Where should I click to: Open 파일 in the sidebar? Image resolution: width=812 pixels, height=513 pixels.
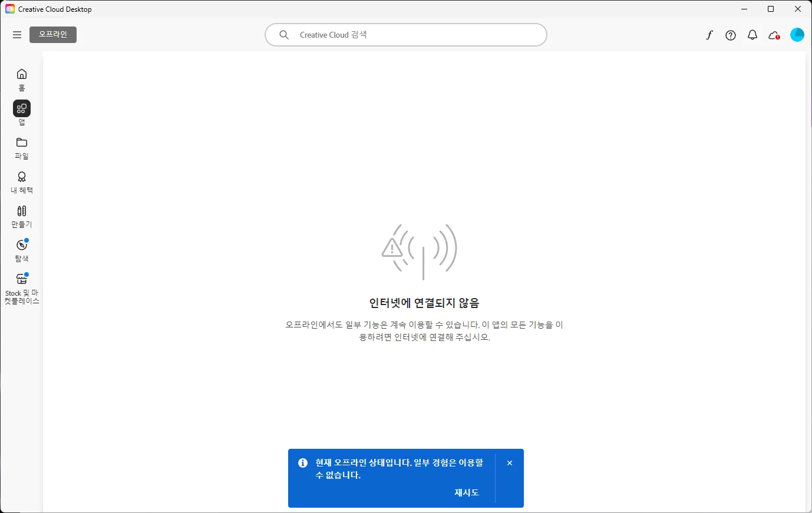[22, 148]
